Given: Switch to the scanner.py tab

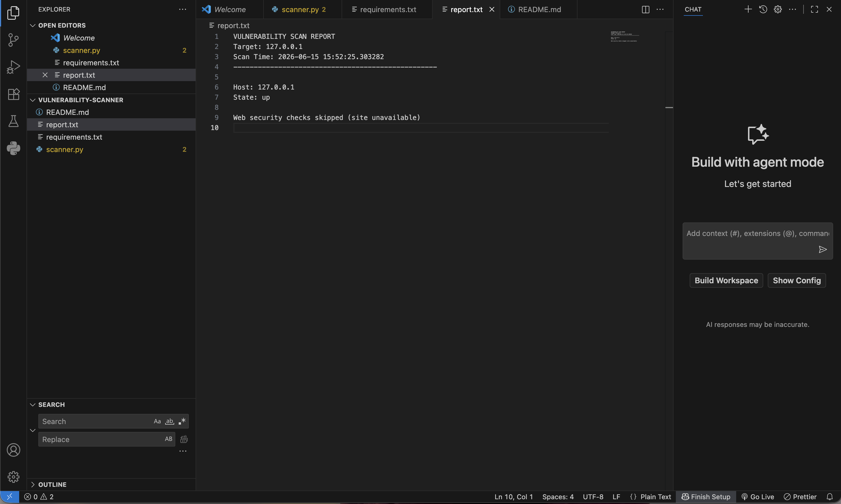Looking at the screenshot, I should [x=303, y=10].
